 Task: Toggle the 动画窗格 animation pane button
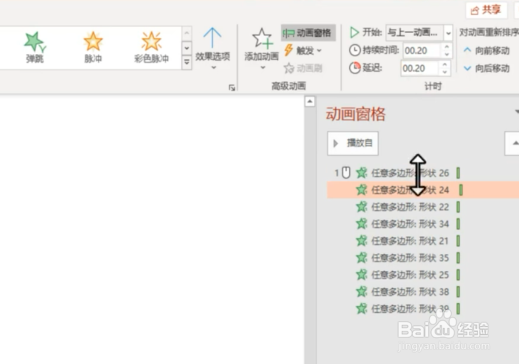(x=308, y=33)
